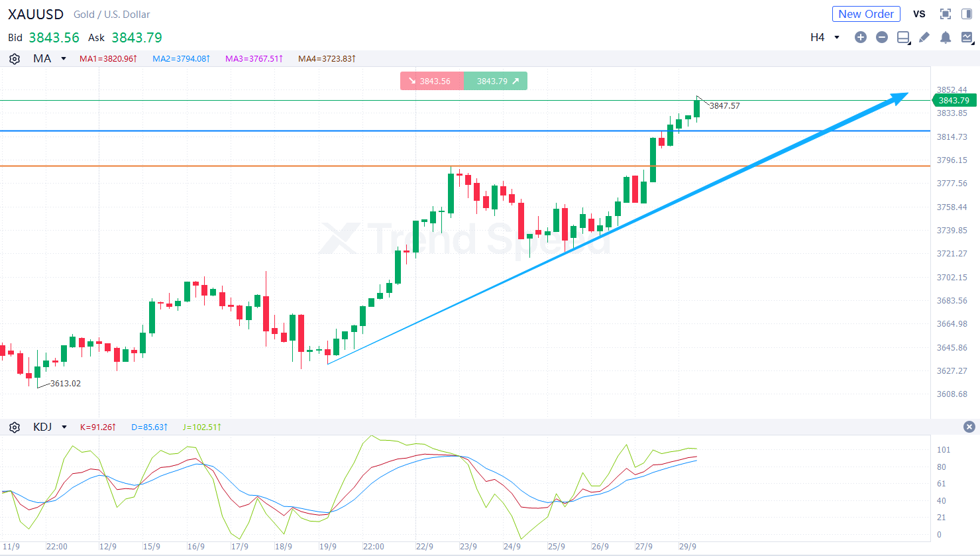980x556 pixels.
Task: Open the sub-panel layout selector icon
Action: 903,37
